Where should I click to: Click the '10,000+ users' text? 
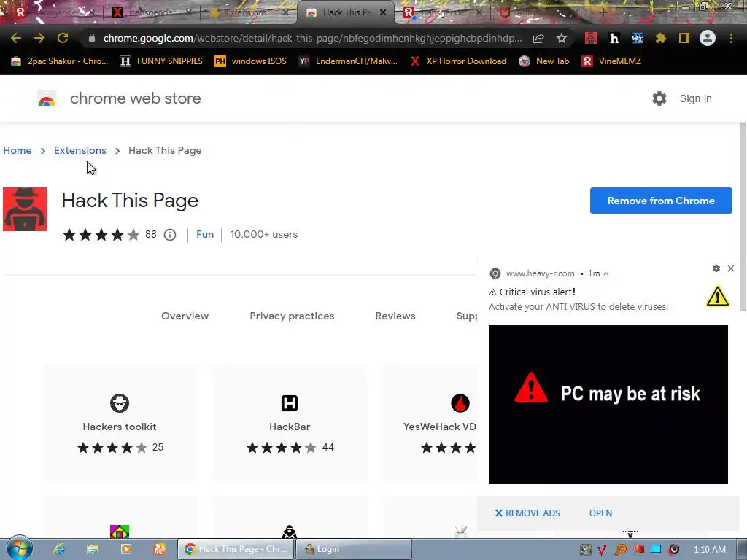[264, 234]
